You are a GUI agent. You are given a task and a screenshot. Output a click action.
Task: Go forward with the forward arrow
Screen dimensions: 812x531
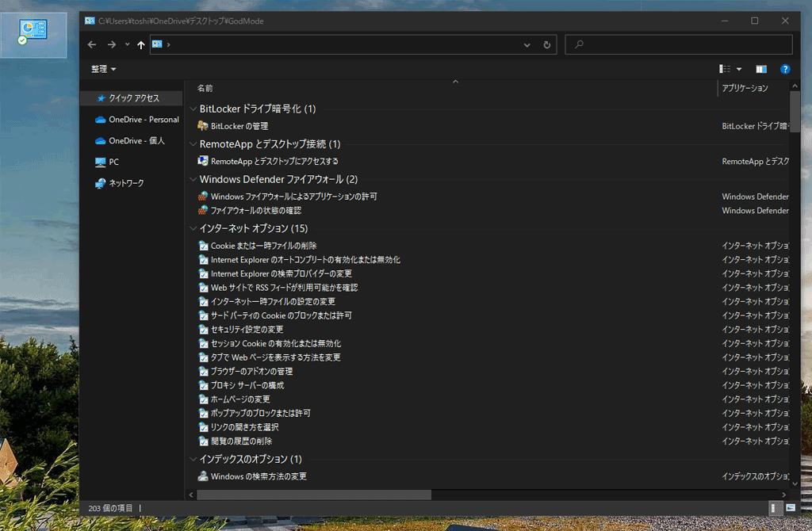click(111, 44)
